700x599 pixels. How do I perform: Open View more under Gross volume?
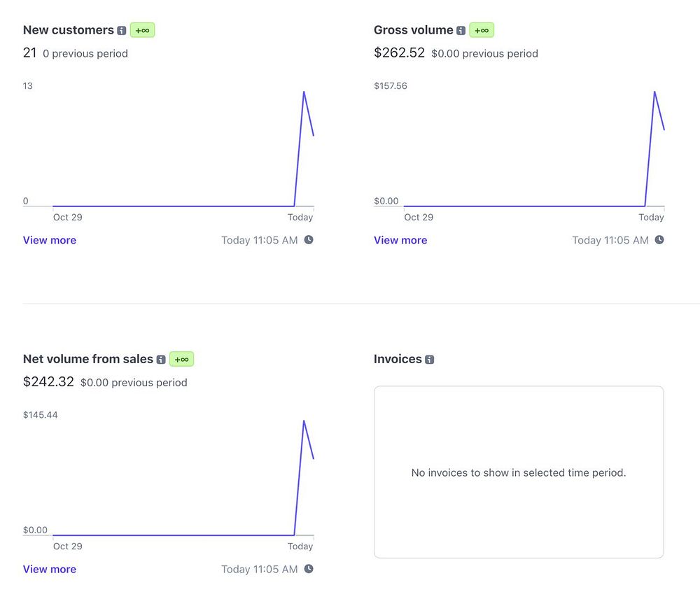[400, 240]
